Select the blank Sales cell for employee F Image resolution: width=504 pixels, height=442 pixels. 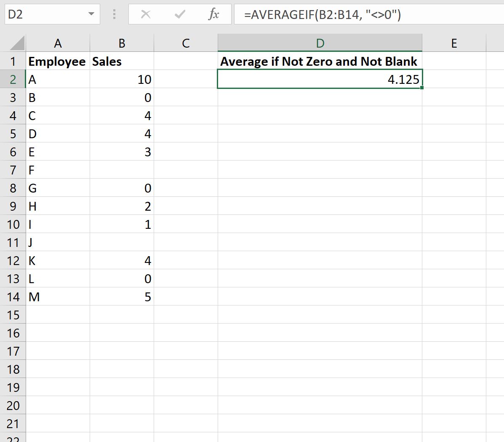point(121,170)
